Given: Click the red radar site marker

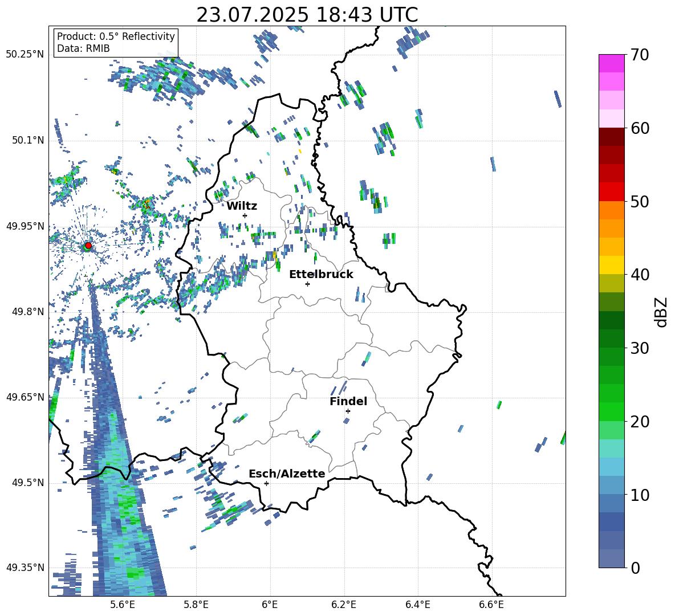Looking at the screenshot, I should coord(88,246).
